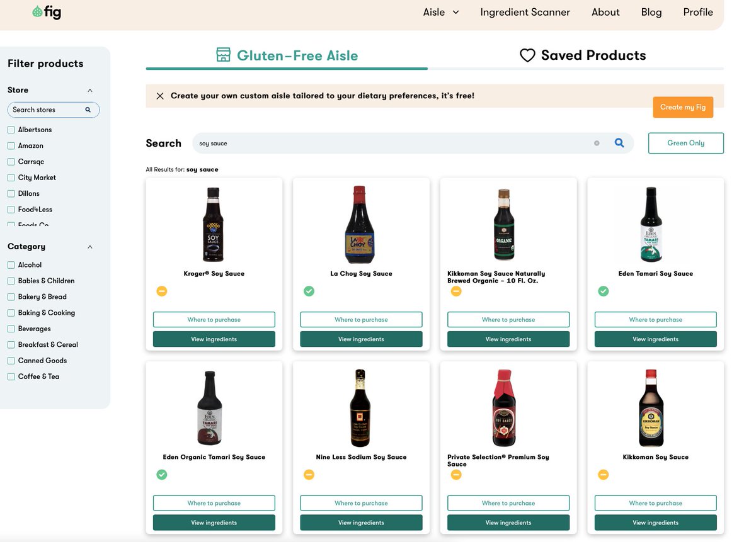View ingredients for La Choy Soy Sauce
The height and width of the screenshot is (542, 756).
tap(361, 339)
